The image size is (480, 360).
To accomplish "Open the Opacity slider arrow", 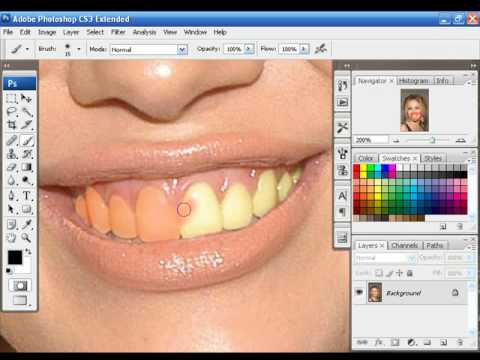I will 249,49.
